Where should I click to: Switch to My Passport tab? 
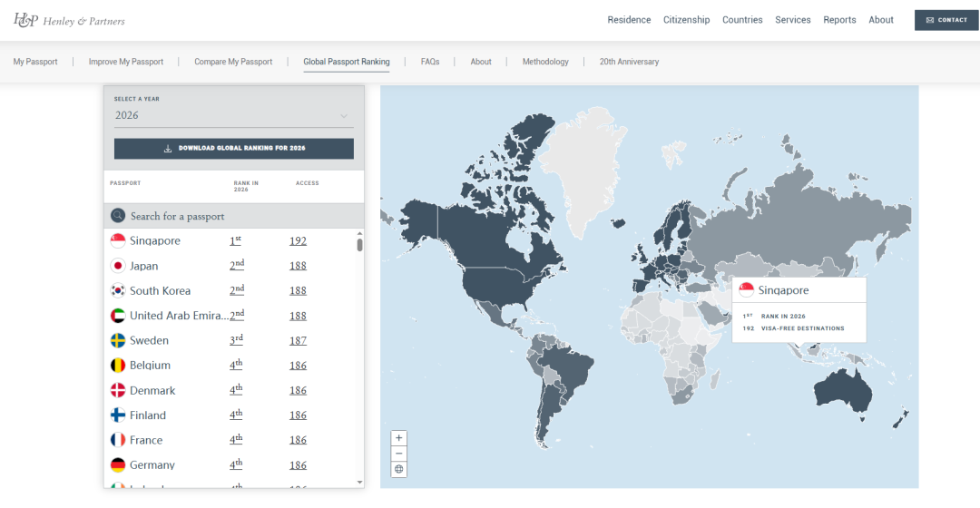(x=35, y=62)
